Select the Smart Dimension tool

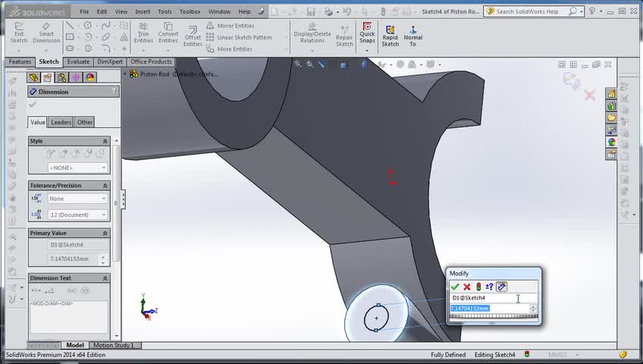[46, 33]
